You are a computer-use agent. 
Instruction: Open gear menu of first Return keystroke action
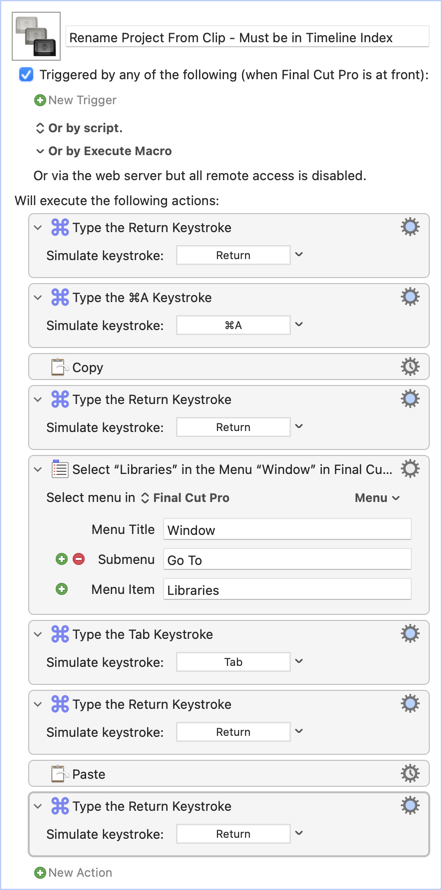410,228
